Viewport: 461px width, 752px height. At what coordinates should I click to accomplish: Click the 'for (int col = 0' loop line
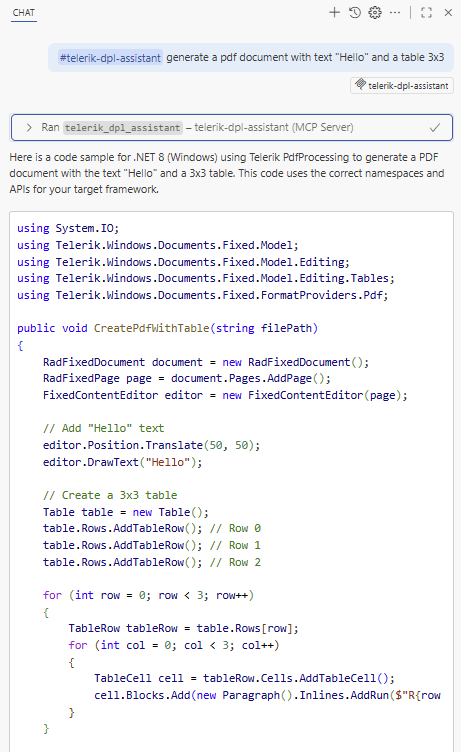click(174, 646)
